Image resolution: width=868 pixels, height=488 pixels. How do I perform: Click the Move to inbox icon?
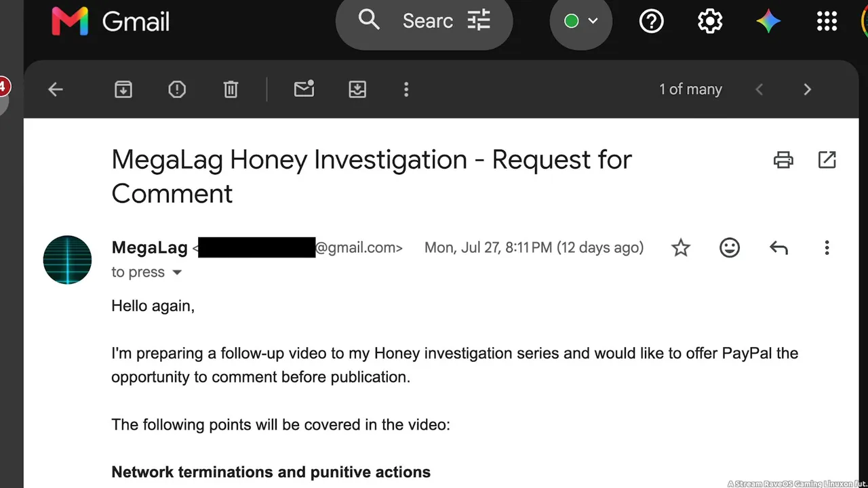coord(357,89)
